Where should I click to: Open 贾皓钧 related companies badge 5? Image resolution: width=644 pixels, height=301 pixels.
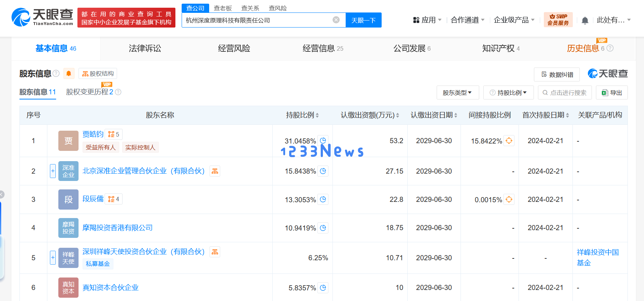coord(114,134)
